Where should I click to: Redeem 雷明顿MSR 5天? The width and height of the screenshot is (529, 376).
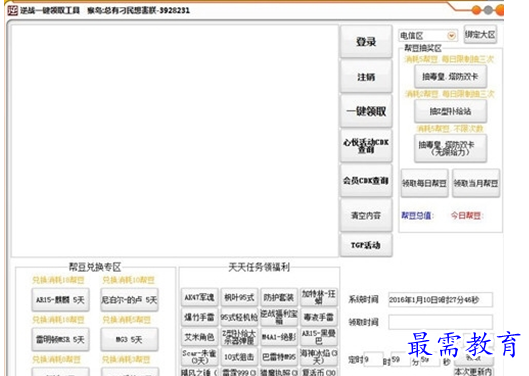(x=61, y=339)
